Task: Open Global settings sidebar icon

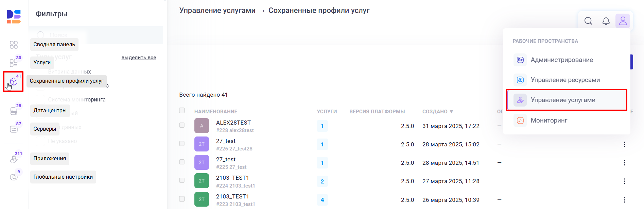Action: pyautogui.click(x=14, y=177)
